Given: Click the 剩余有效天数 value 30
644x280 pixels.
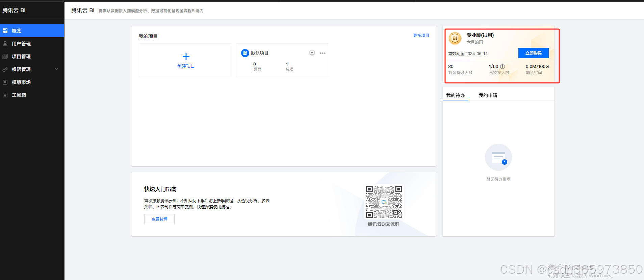Looking at the screenshot, I should click(x=451, y=66).
